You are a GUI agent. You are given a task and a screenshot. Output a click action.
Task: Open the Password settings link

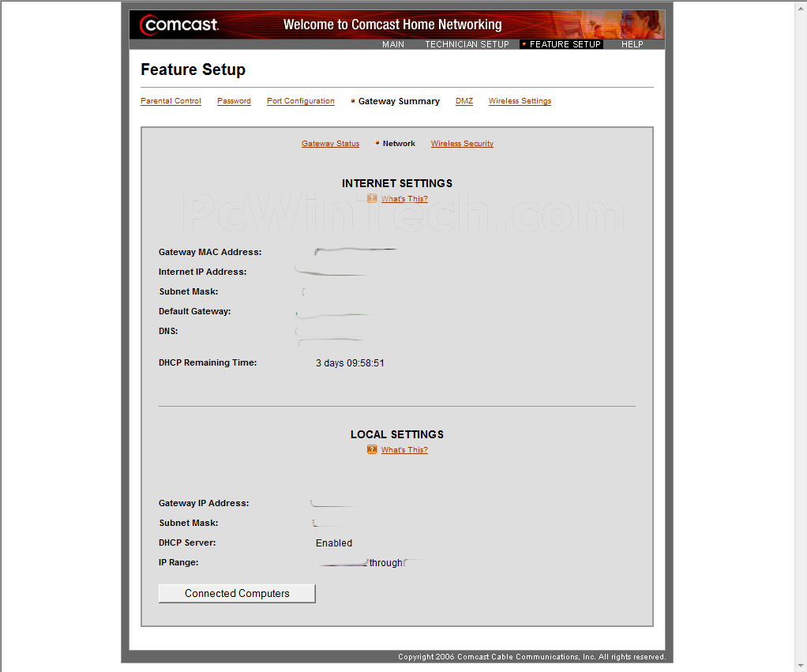click(234, 101)
